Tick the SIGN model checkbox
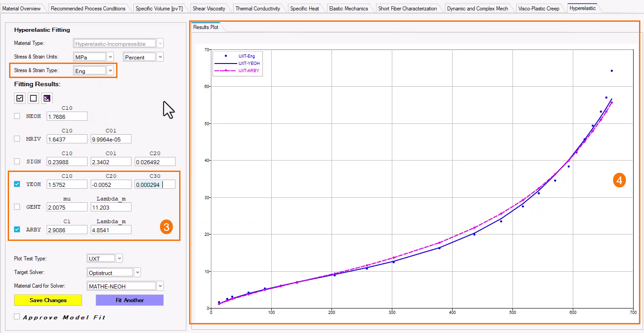644x333 pixels. [x=17, y=162]
